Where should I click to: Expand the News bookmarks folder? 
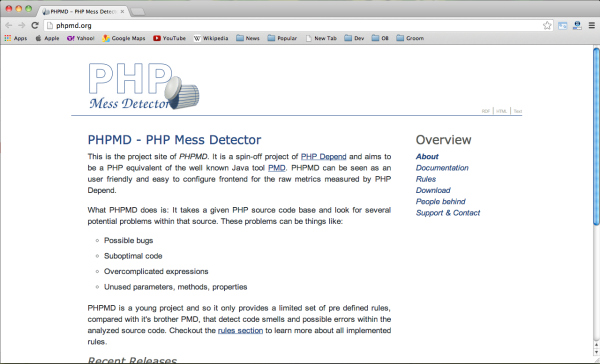pos(248,38)
